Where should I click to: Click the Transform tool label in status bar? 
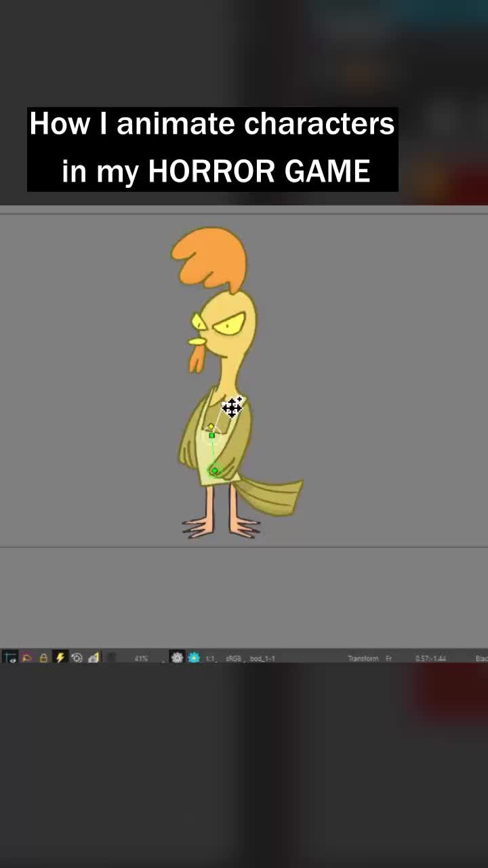pos(363,658)
